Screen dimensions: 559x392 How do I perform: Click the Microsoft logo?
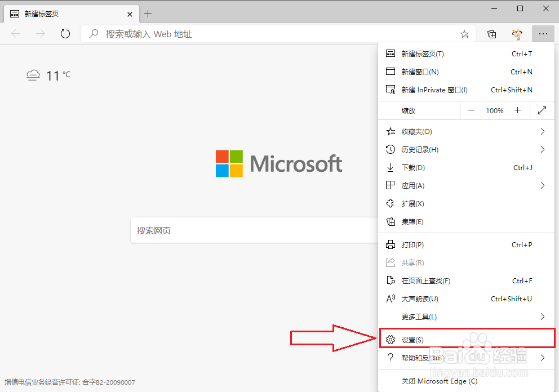(279, 163)
